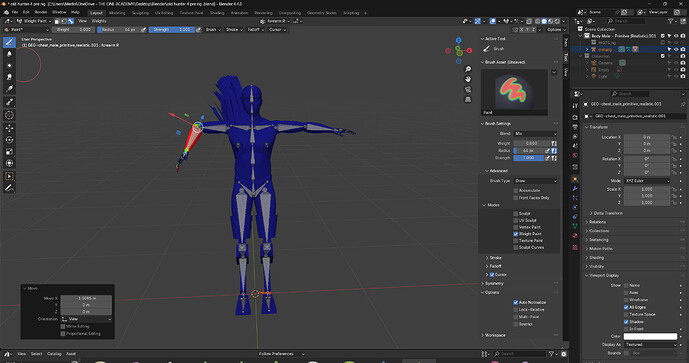Expand the metarig tree item
The height and width of the screenshot is (363, 689).
click(x=587, y=50)
